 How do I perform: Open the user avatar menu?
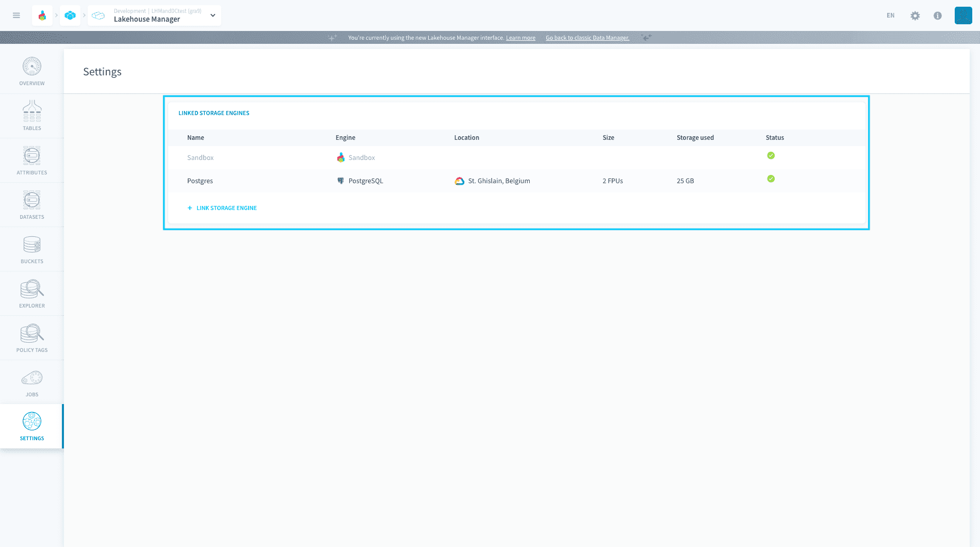coord(963,15)
